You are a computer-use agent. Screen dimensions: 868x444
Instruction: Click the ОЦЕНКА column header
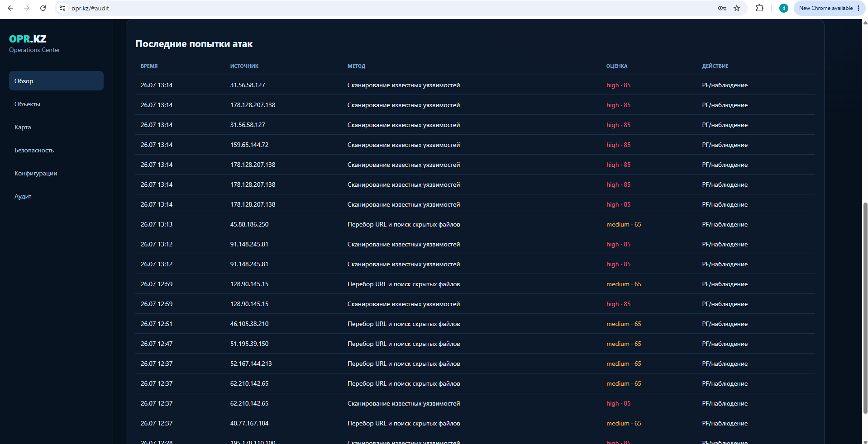pos(616,66)
